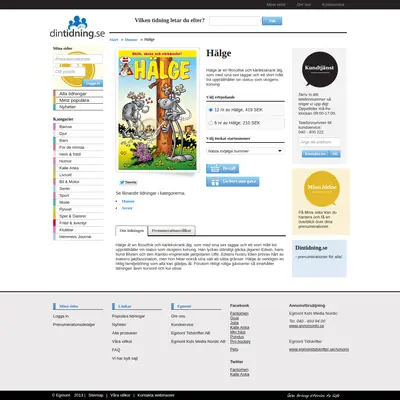The width and height of the screenshot is (400, 400).
Task: Switch to the Om tidningen tab
Action: point(132,231)
